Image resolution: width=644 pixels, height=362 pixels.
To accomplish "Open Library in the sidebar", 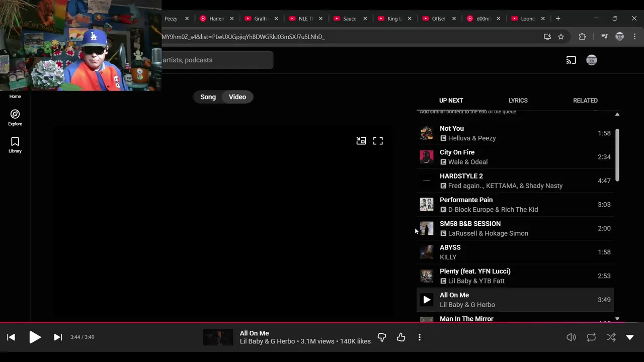I will click(15, 145).
